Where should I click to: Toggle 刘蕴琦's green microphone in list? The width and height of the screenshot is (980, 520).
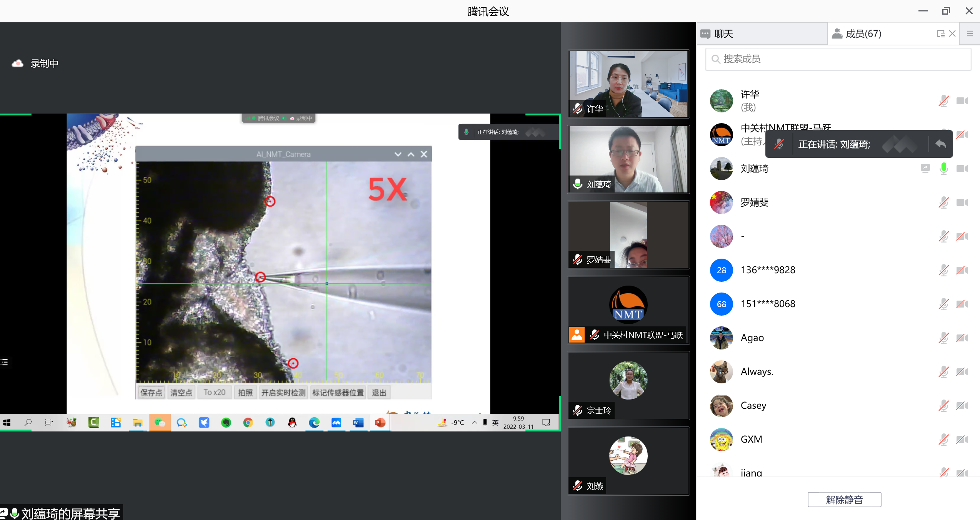coord(943,169)
